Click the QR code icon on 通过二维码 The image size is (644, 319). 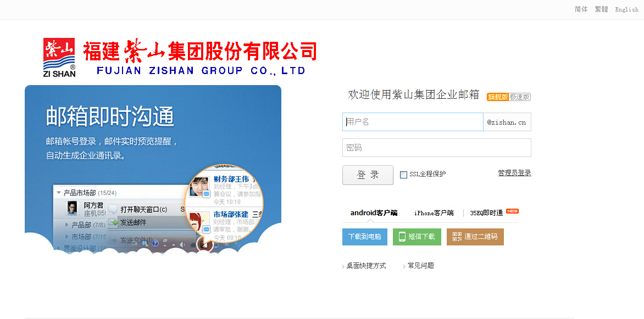tap(457, 237)
